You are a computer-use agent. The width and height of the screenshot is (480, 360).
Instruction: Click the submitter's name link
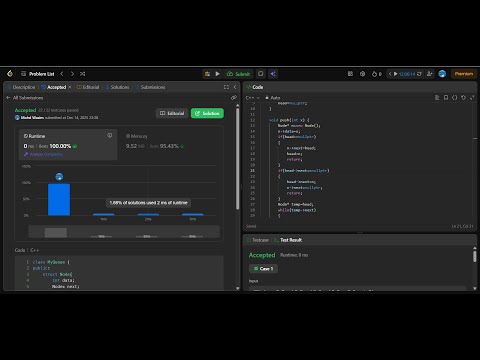[x=32, y=117]
